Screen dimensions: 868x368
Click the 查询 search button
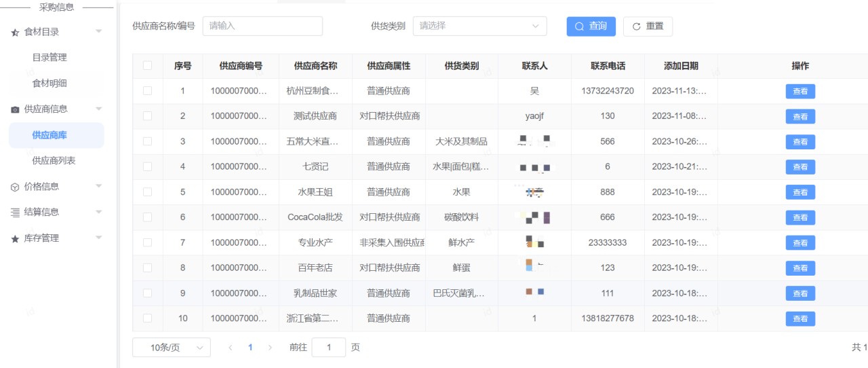[591, 26]
